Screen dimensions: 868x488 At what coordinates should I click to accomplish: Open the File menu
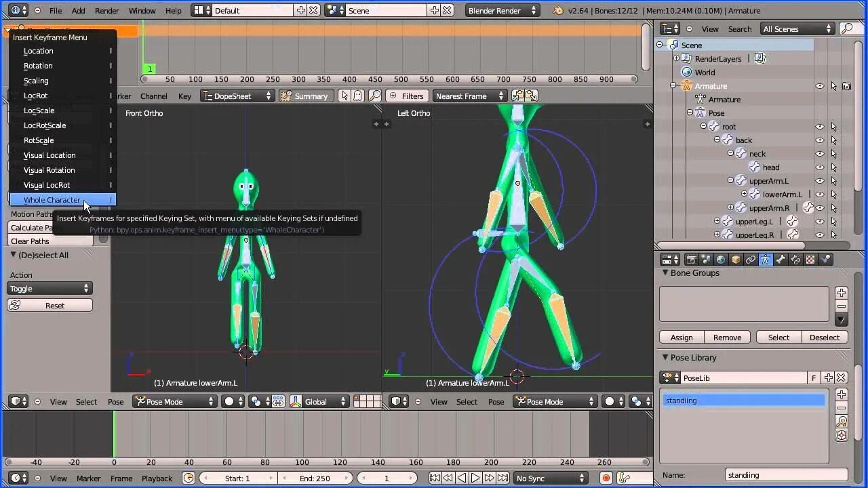56,11
